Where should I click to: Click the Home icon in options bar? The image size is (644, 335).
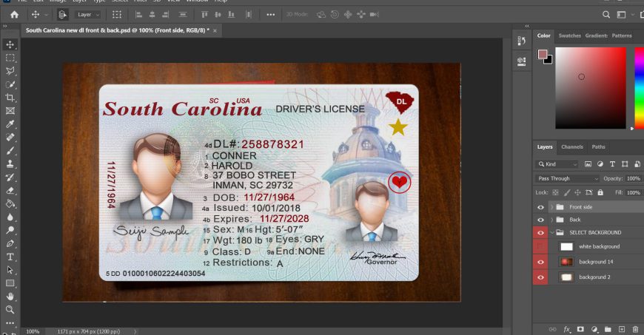[x=14, y=15]
